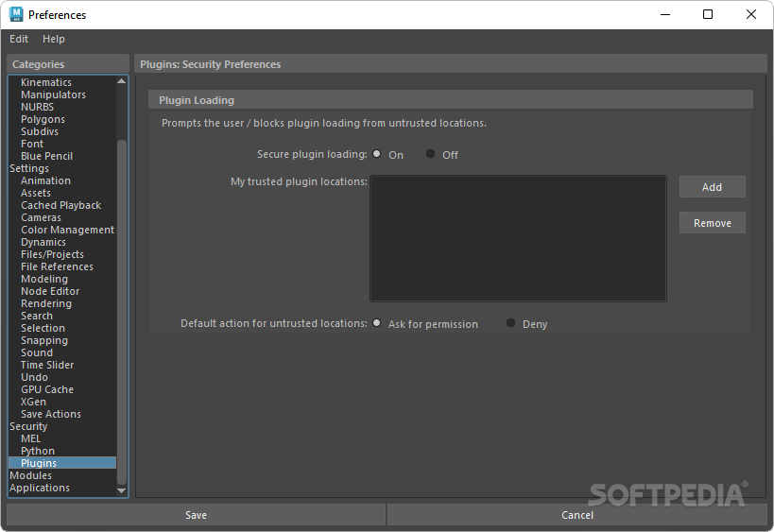This screenshot has width=774, height=532.
Task: Select Undo category
Action: [x=35, y=378]
